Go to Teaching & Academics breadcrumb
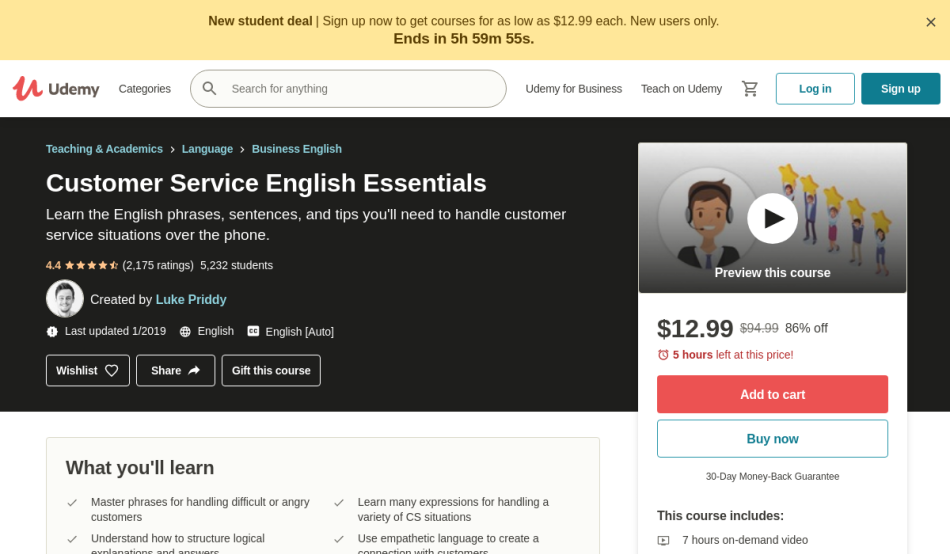 [x=104, y=149]
